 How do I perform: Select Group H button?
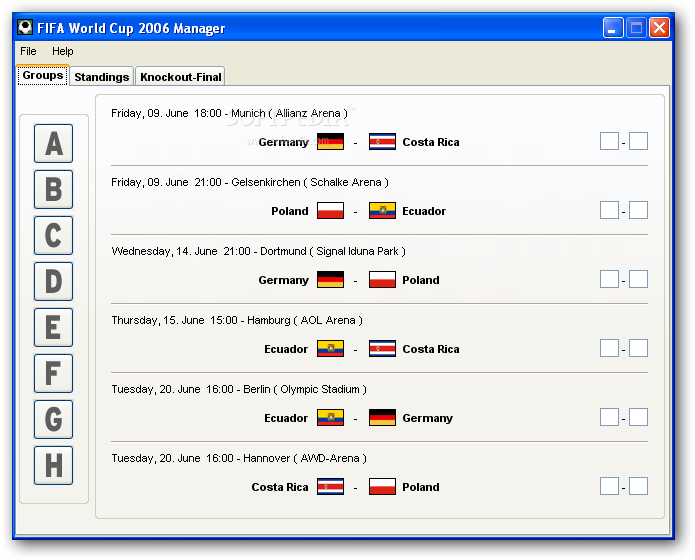(x=54, y=466)
